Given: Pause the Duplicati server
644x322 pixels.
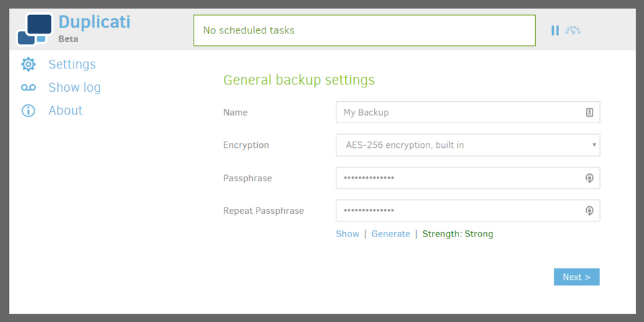Looking at the screenshot, I should [555, 30].
